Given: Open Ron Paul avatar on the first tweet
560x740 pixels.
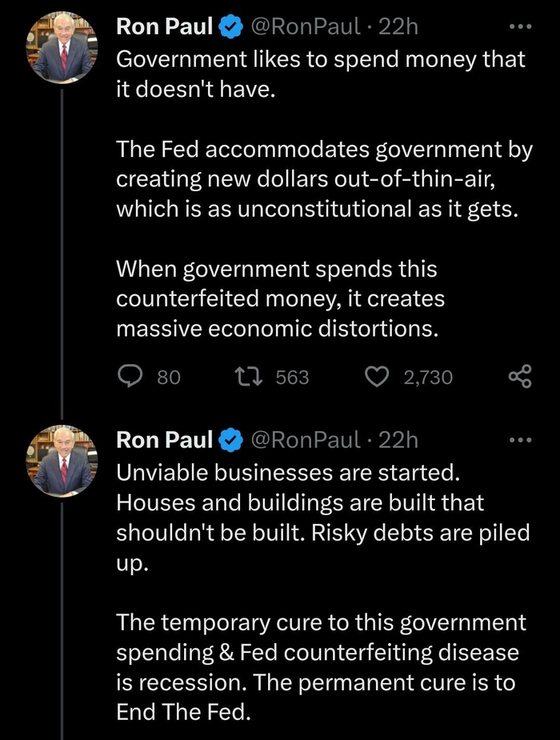Looking at the screenshot, I should pyautogui.click(x=62, y=47).
